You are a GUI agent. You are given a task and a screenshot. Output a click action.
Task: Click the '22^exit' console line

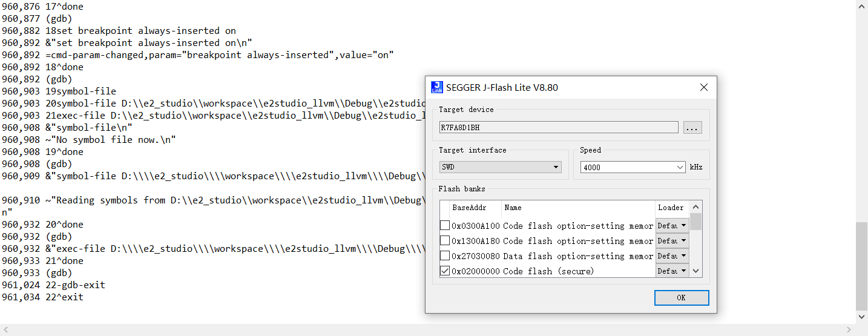tap(42, 297)
